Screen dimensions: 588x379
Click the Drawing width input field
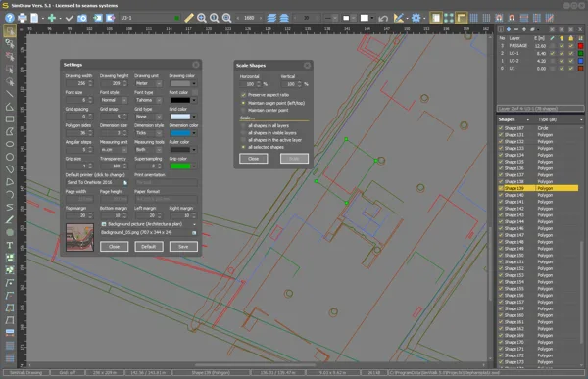click(78, 83)
